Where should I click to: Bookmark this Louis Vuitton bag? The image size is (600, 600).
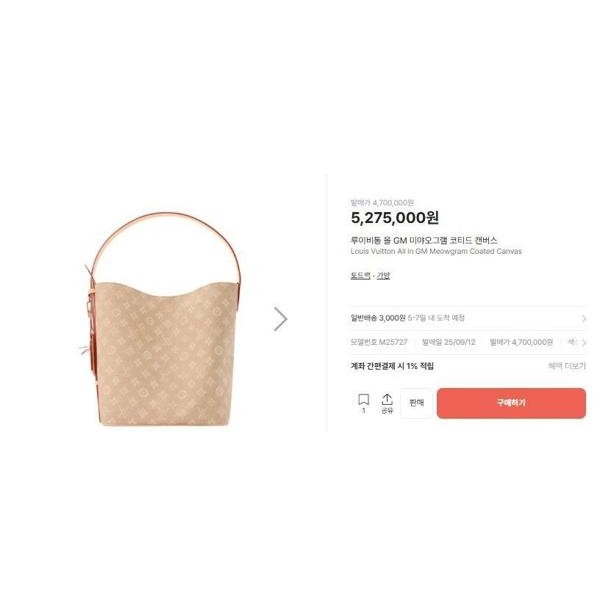coord(364,399)
